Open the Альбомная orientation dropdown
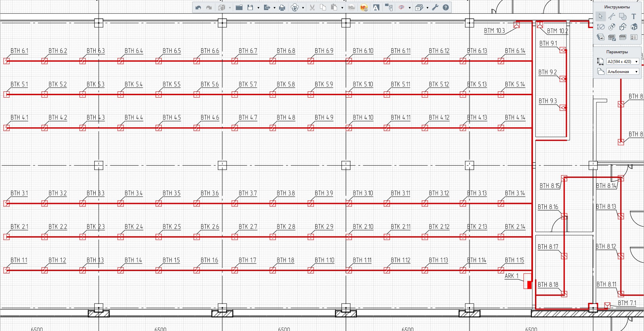 click(x=623, y=72)
